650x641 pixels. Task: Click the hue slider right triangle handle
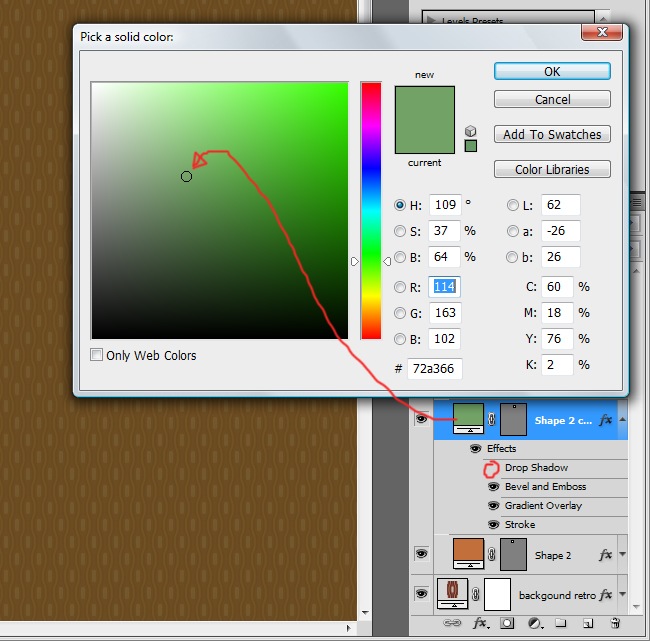[x=387, y=262]
